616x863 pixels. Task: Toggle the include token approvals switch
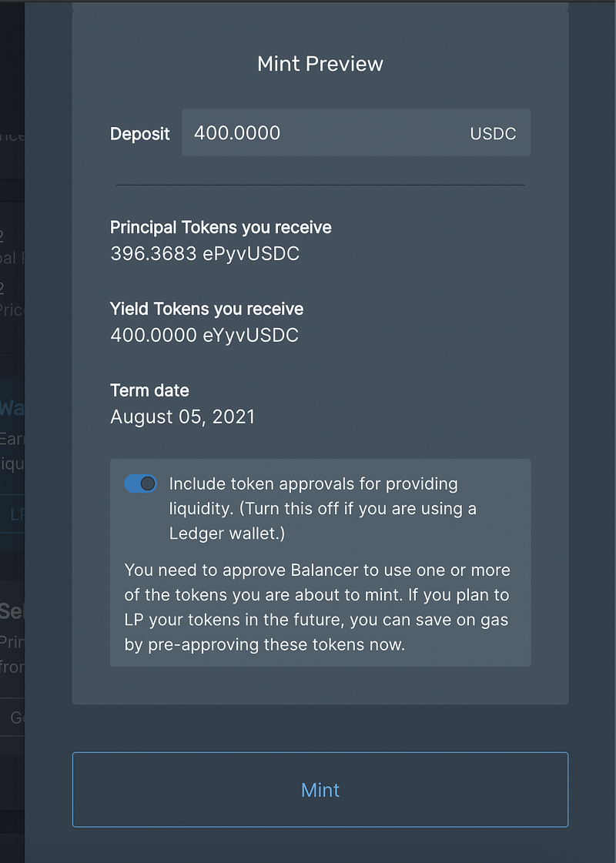pos(140,483)
